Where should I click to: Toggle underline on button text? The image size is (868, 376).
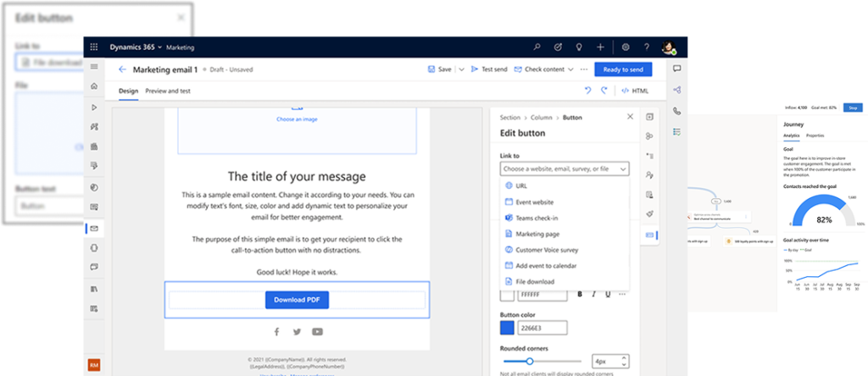(x=608, y=295)
